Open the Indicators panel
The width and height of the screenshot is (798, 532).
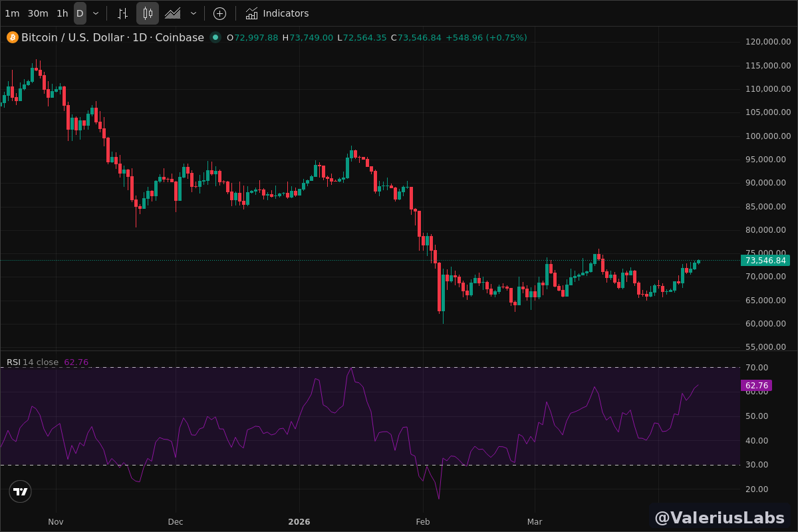tap(277, 13)
